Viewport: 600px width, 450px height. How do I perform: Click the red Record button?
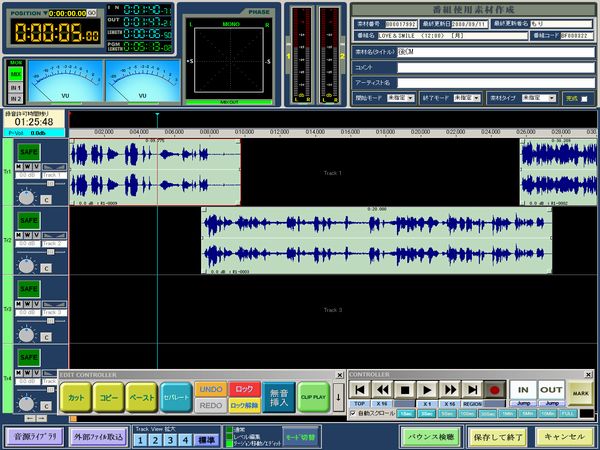coord(493,389)
